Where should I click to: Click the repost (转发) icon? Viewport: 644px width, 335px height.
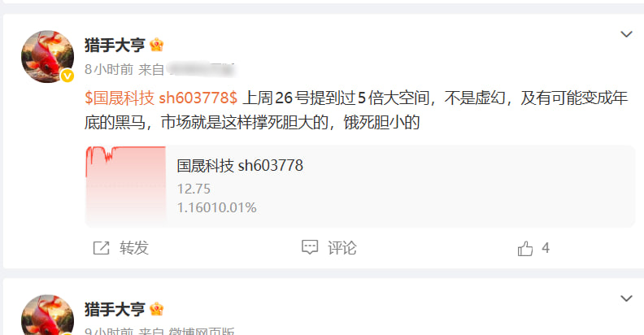tap(101, 248)
